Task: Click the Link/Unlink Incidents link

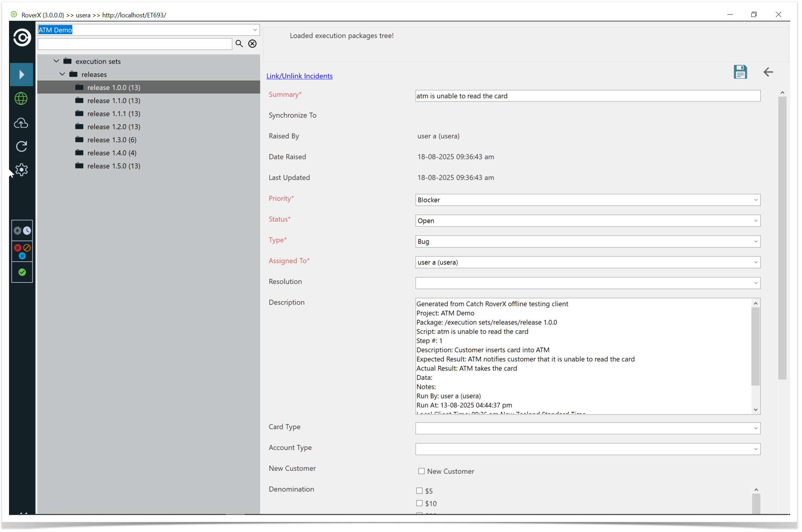Action: [x=299, y=76]
